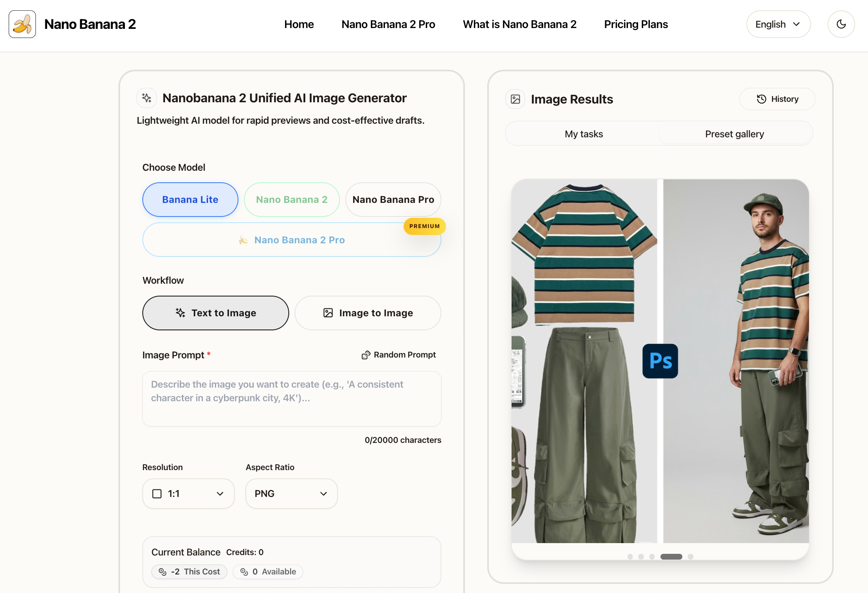Toggle dark mode with the moon icon
The height and width of the screenshot is (593, 868).
click(x=841, y=24)
